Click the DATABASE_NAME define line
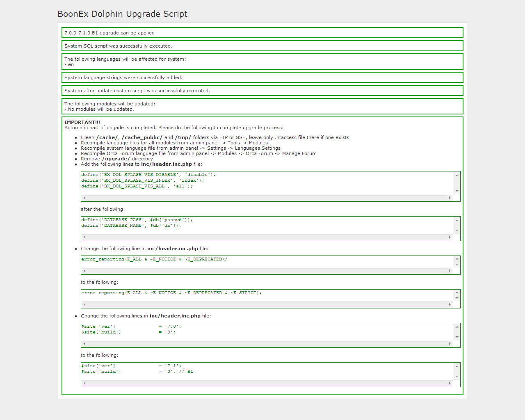Screen dimensions: 525x420 tap(131, 226)
